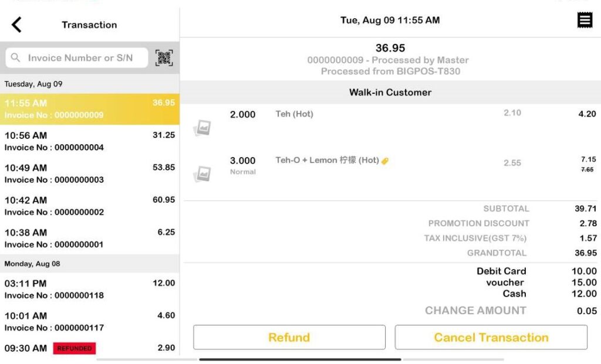Select the 10:01 AM invoice 0000000117

coord(89,321)
